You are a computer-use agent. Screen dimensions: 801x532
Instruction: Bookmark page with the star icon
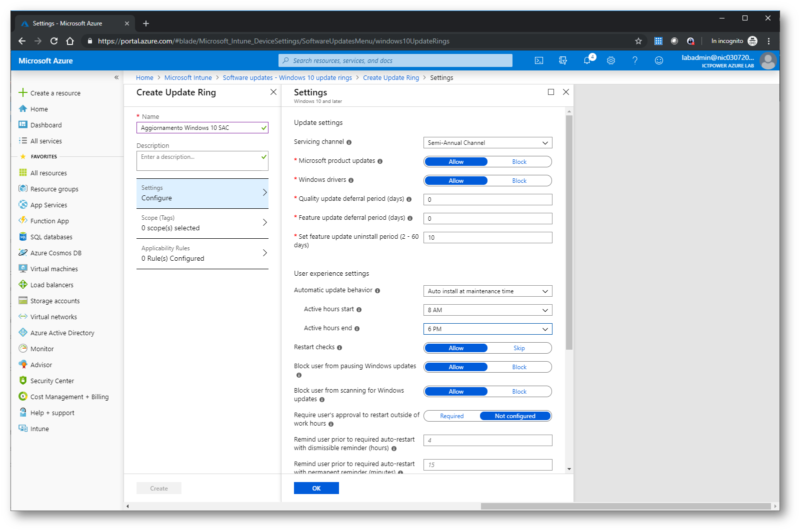[638, 41]
